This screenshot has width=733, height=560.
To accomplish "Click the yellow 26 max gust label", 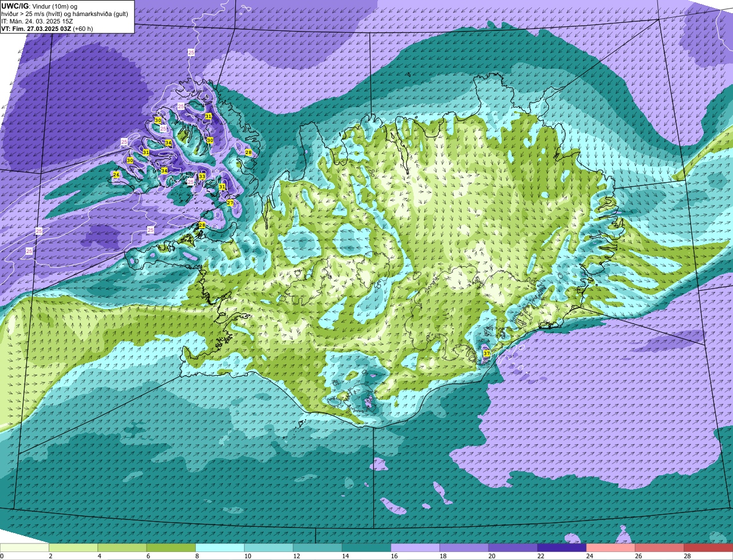I will [116, 175].
